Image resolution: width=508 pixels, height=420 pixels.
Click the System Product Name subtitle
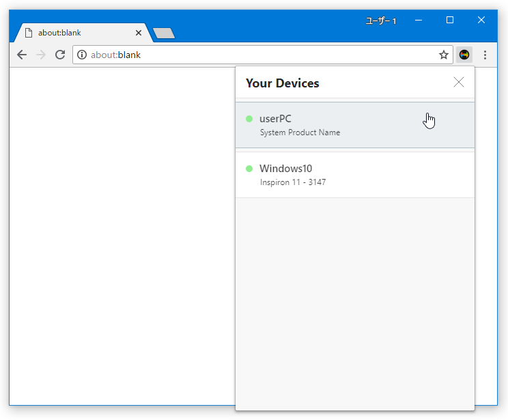[x=300, y=132]
